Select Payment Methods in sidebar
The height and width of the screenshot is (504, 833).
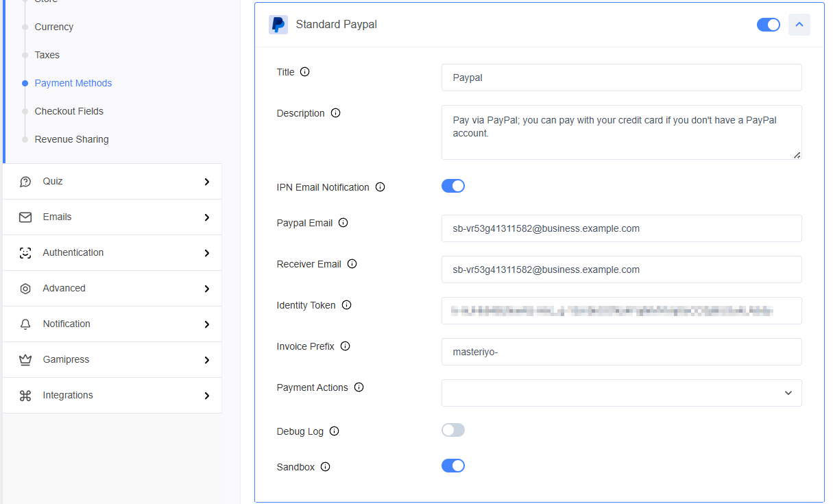(x=73, y=83)
